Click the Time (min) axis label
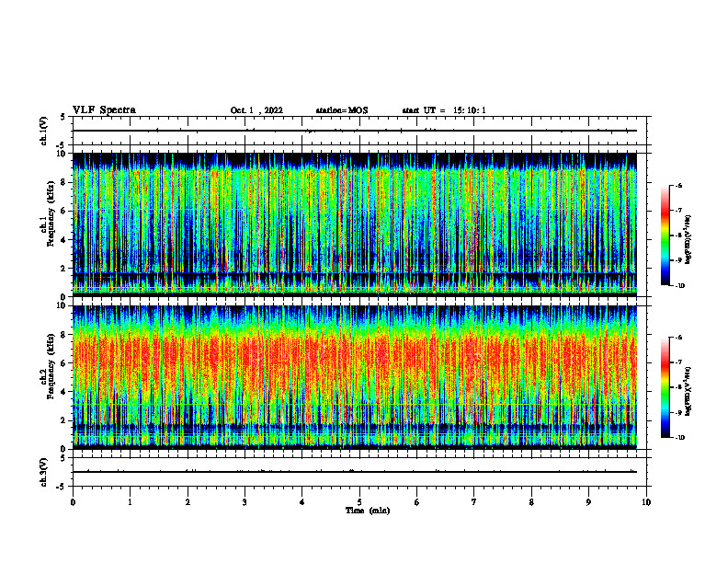The height and width of the screenshot is (563, 728). click(368, 511)
